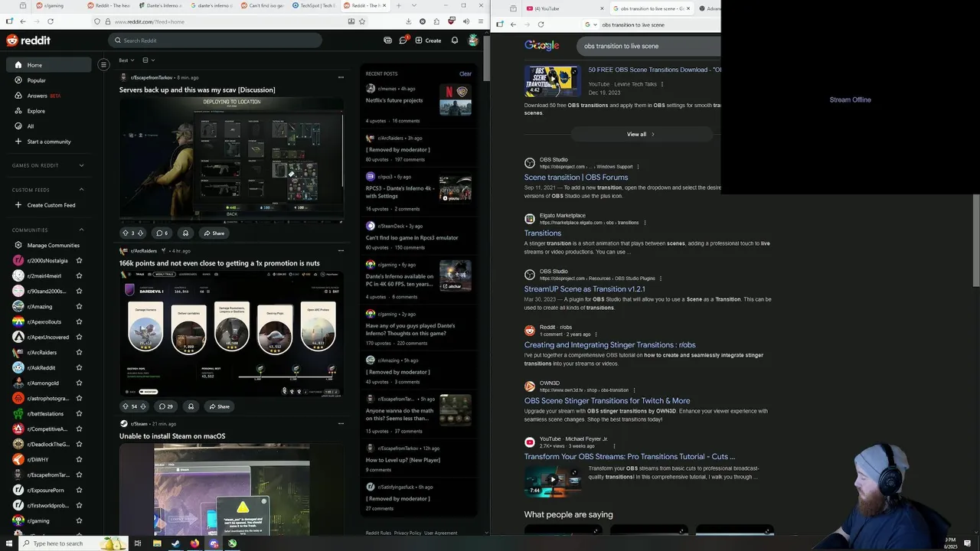This screenshot has height=551, width=980.
Task: Go back in the Google search window
Action: click(513, 24)
